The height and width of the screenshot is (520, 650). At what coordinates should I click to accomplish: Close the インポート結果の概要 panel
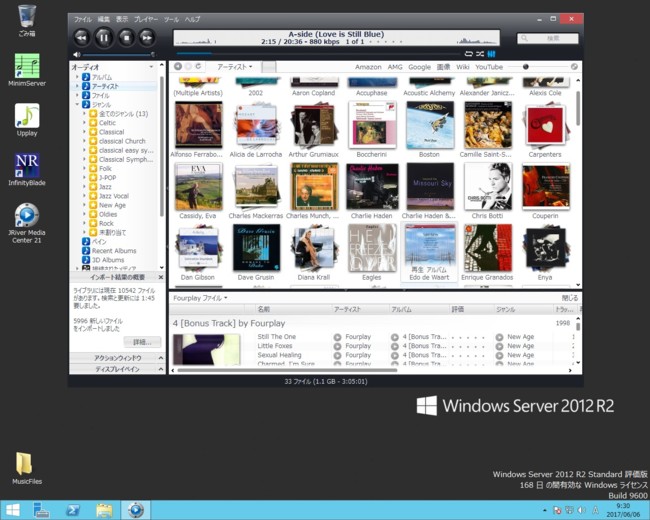point(161,277)
